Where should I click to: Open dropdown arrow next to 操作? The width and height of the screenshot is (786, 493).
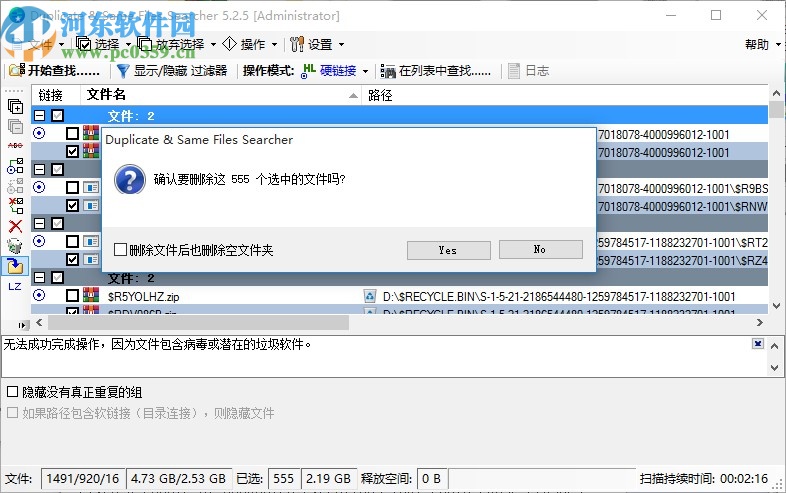point(274,45)
